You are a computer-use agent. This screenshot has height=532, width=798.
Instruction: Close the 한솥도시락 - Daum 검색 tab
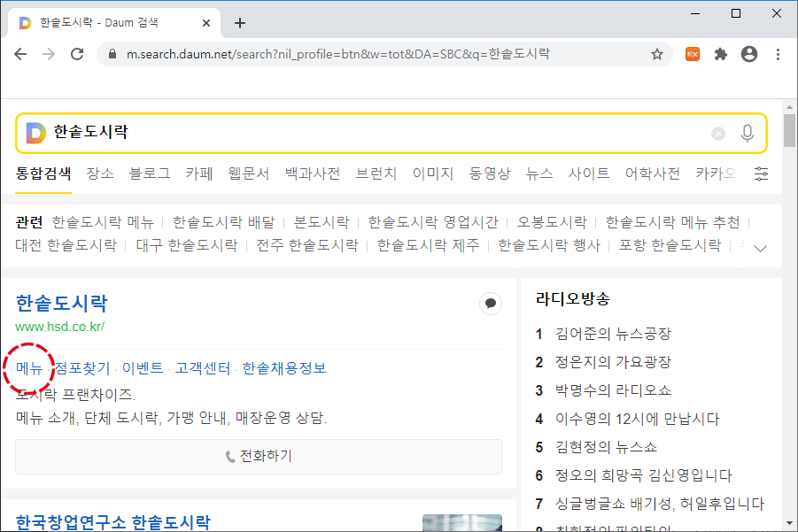pos(206,23)
